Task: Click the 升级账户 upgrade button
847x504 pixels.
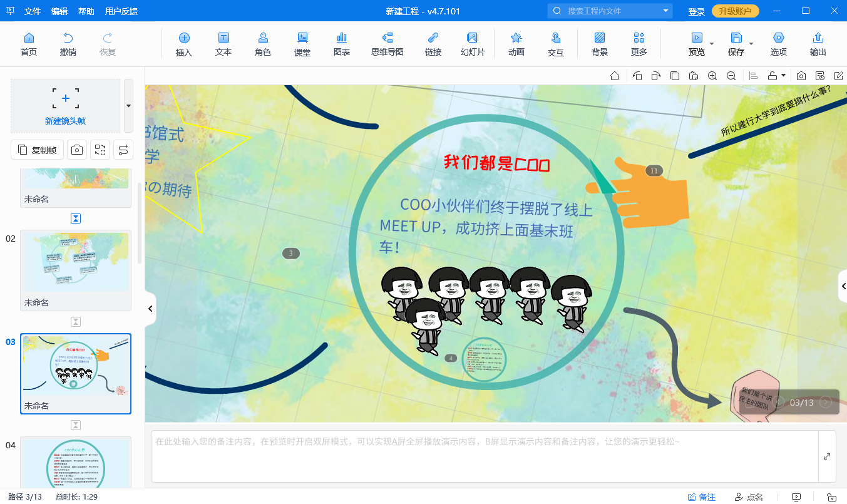Action: coord(736,11)
